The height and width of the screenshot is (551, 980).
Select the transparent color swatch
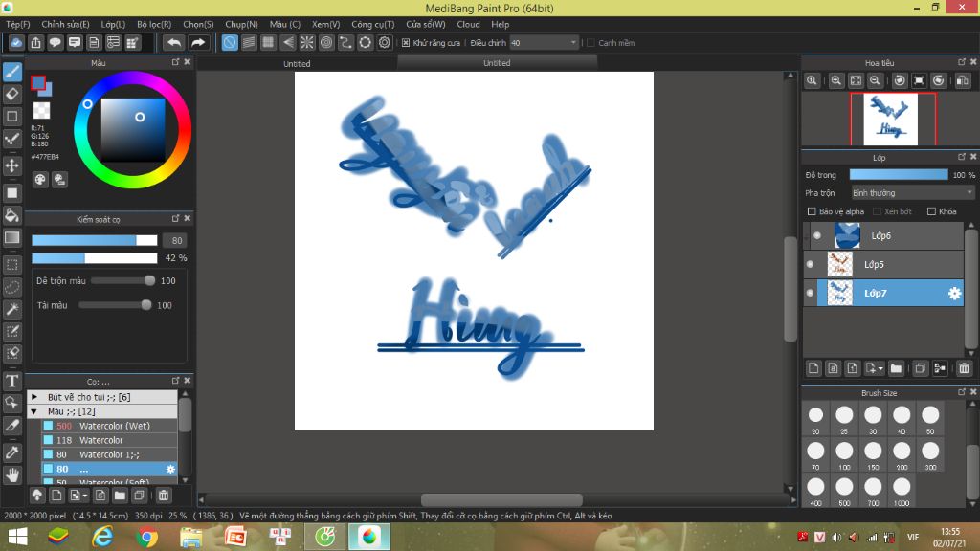pos(41,111)
